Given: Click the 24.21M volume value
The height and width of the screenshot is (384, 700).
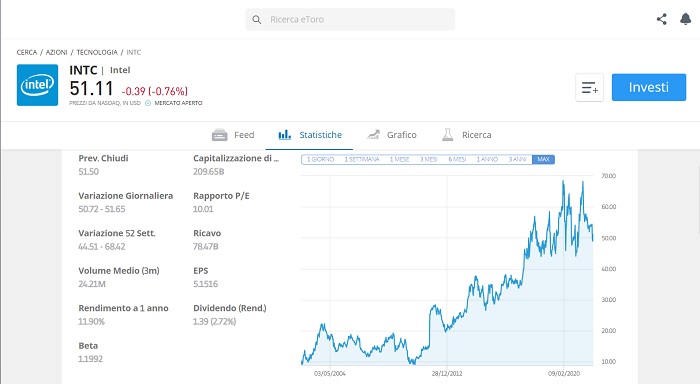Looking at the screenshot, I should 92,284.
